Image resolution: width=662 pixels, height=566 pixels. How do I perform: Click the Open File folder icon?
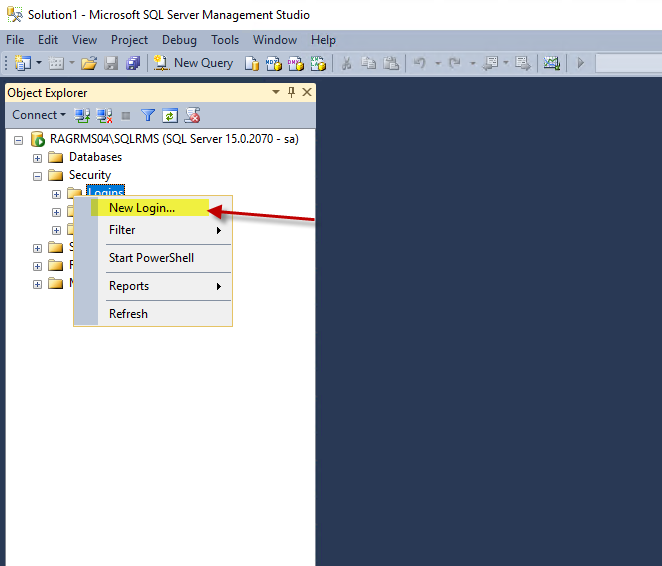pos(89,63)
